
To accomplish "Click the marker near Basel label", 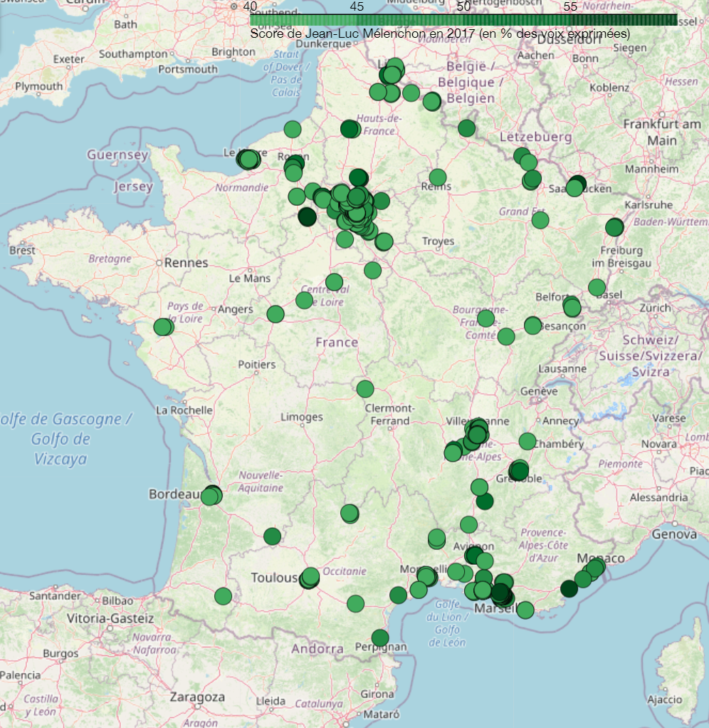I will point(597,287).
